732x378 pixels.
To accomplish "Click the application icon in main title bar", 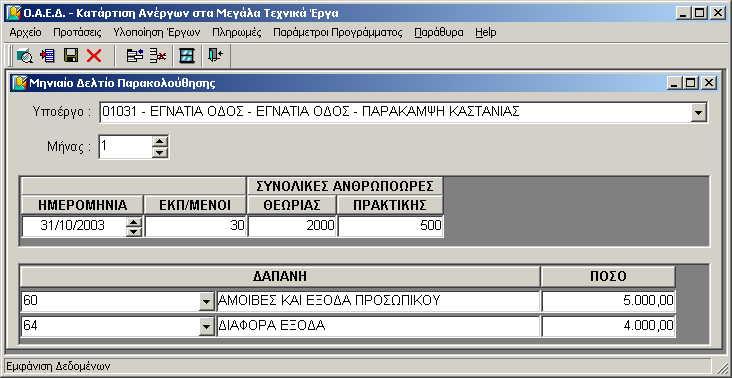I will pos(13,13).
